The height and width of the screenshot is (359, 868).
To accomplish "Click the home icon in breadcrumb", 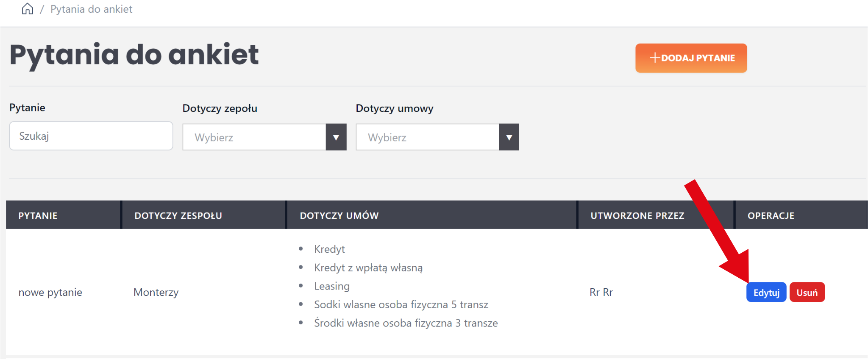I will coord(28,9).
